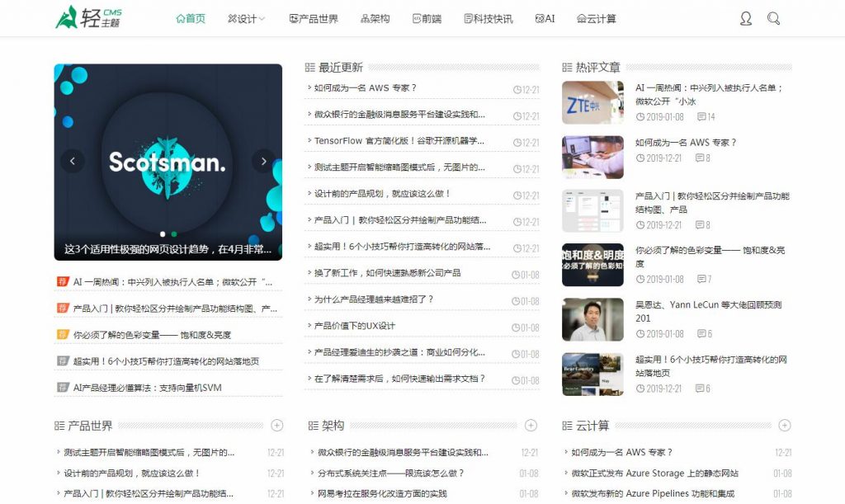Image resolution: width=845 pixels, height=504 pixels.
Task: Open 换了新工作，如何快速熟悉新公司产品 link
Action: click(387, 273)
